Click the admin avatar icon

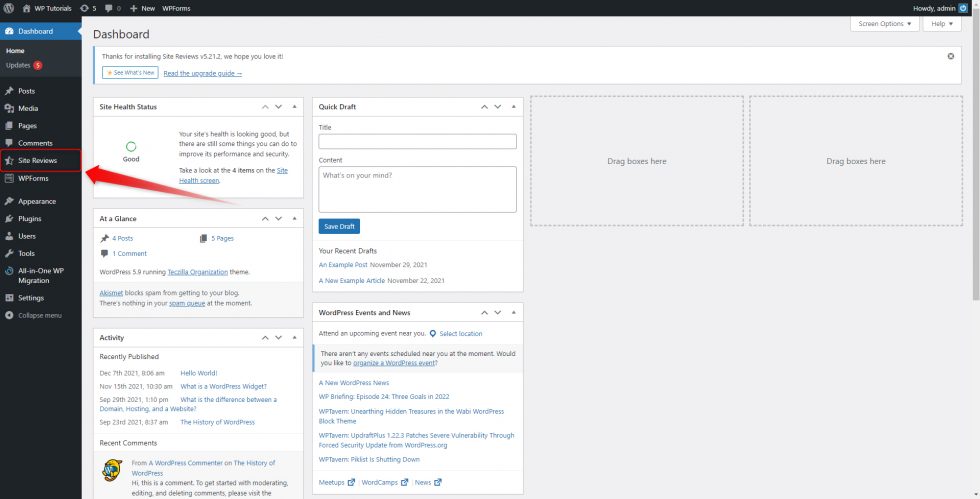tap(963, 8)
